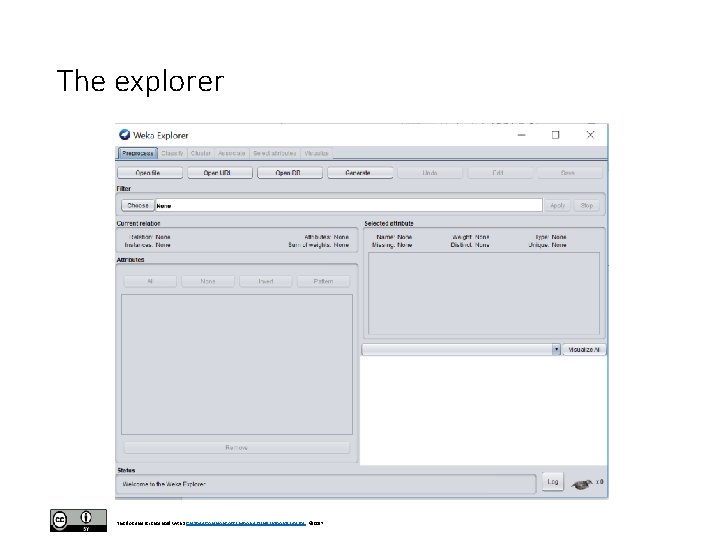Click the Save button
The image size is (720, 540).
(569, 173)
